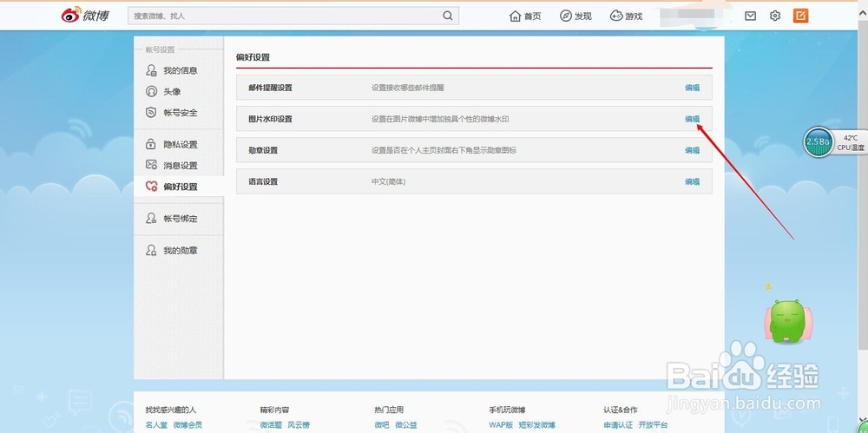The image size is (868, 433).
Task: Open 消息设置 message settings
Action: point(179,166)
